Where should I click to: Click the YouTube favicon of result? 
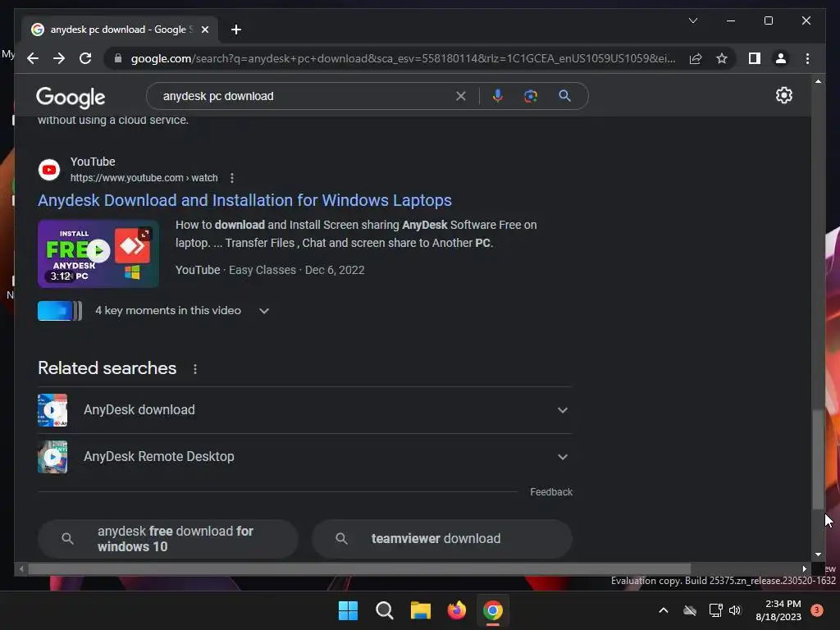(48, 170)
